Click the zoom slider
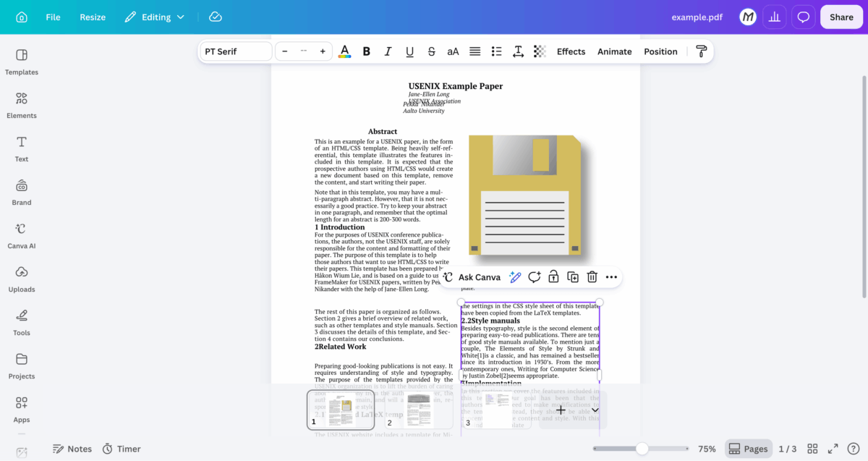The image size is (868, 461). tap(642, 449)
